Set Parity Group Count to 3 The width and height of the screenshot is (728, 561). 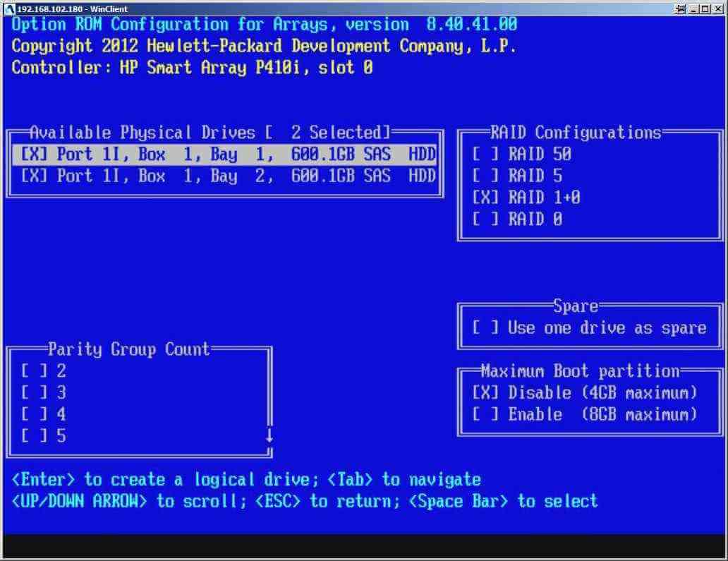pyautogui.click(x=44, y=393)
